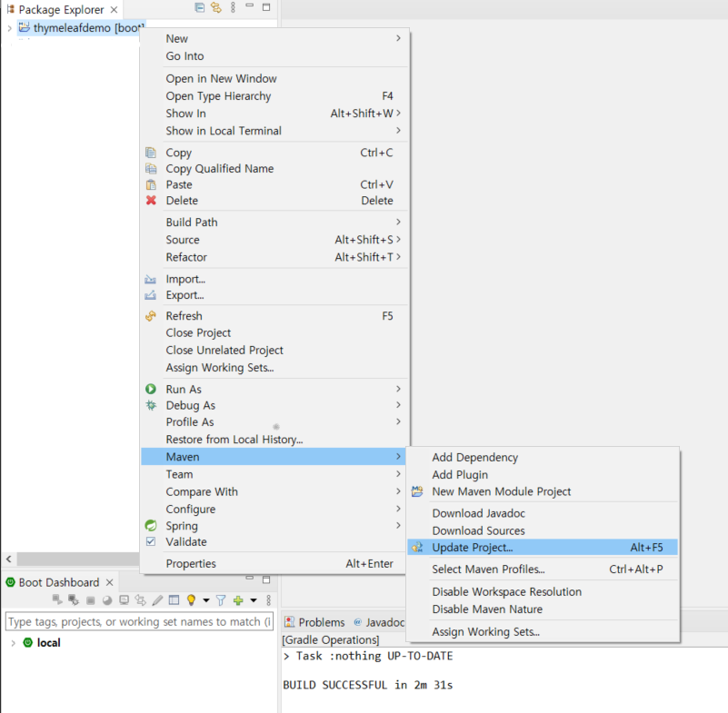Choose Properties from the context menu
Screen dimensions: 728x713
[274, 564]
